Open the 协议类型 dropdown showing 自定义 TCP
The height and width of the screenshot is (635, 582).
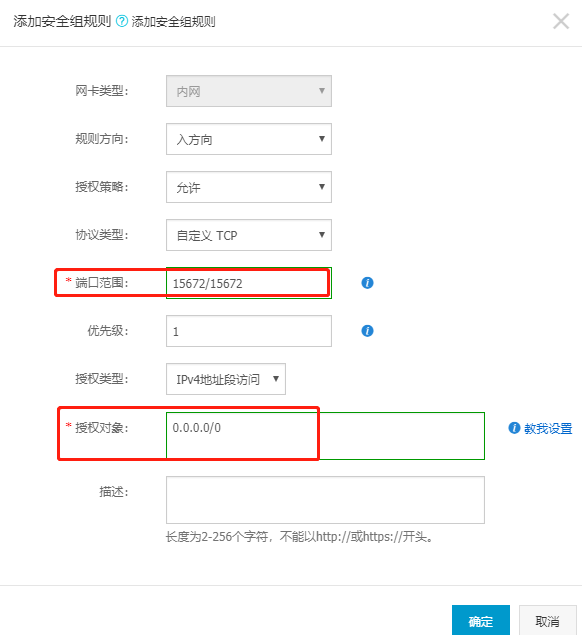pyautogui.click(x=249, y=235)
